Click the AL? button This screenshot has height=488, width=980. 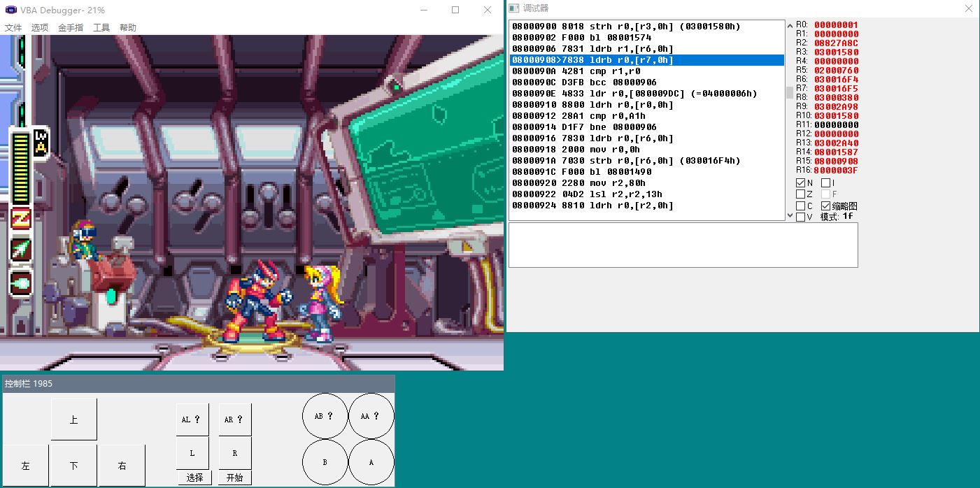(192, 419)
